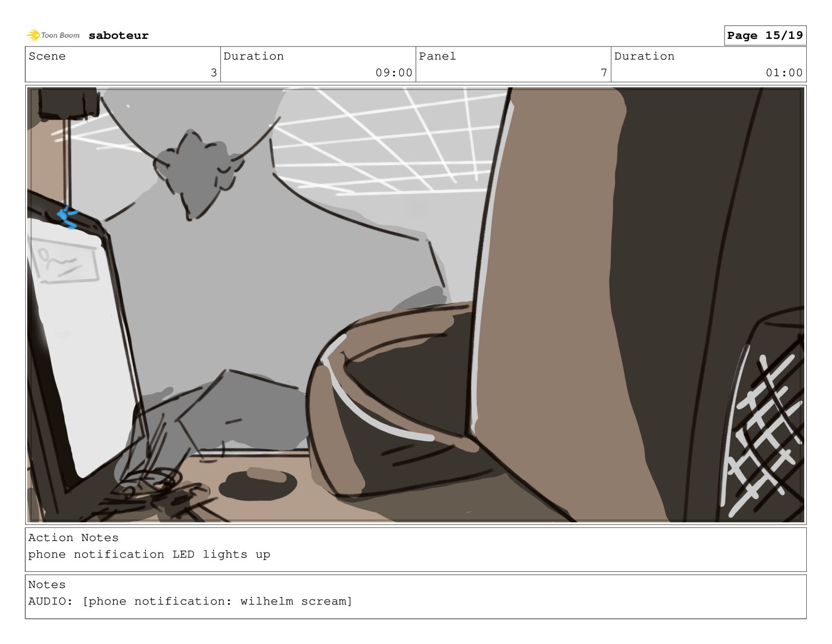Select the 'saboteur' project title
Image resolution: width=832 pixels, height=644 pixels.
pyautogui.click(x=119, y=35)
